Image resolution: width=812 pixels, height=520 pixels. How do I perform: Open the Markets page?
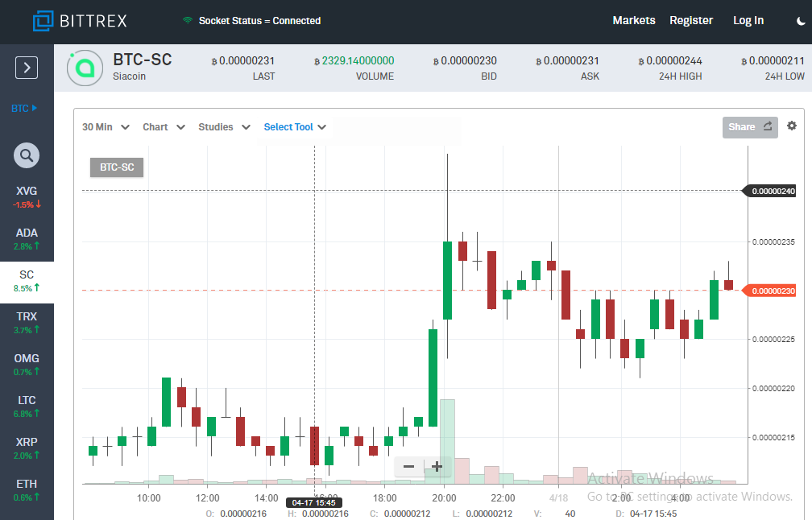pyautogui.click(x=634, y=21)
